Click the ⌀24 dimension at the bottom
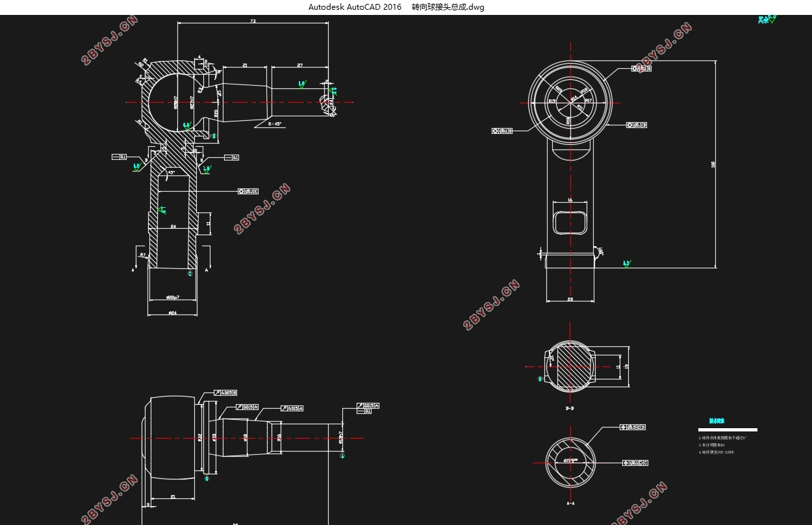 [172, 313]
